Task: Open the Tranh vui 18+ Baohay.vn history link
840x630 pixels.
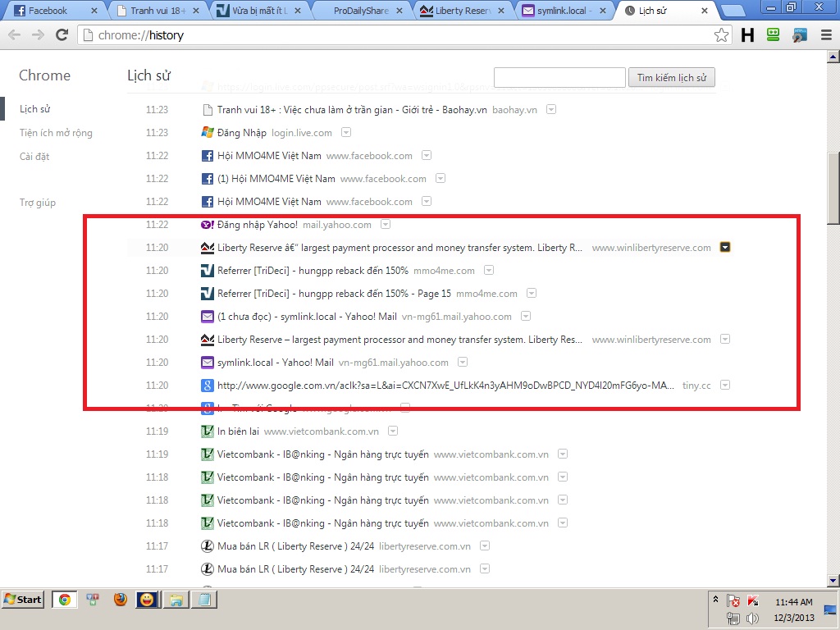Action: coord(352,110)
